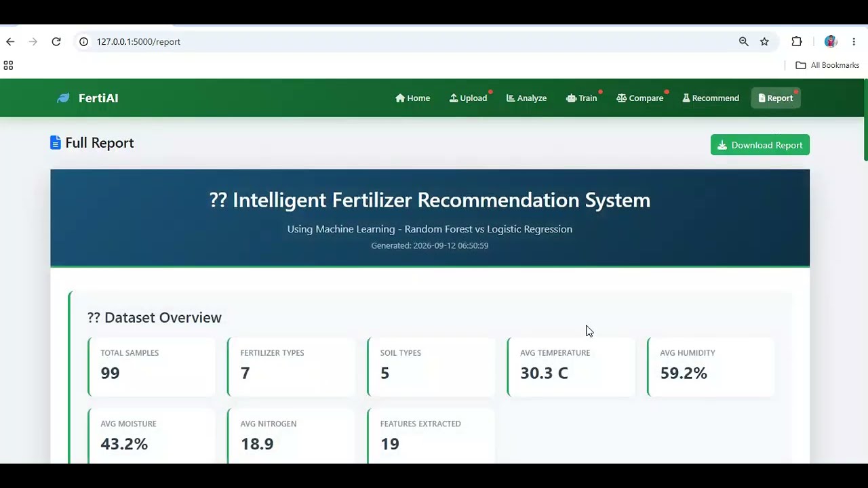Screen dimensions: 868x488
Task: Click the Dataset Overview heading
Action: point(155,317)
